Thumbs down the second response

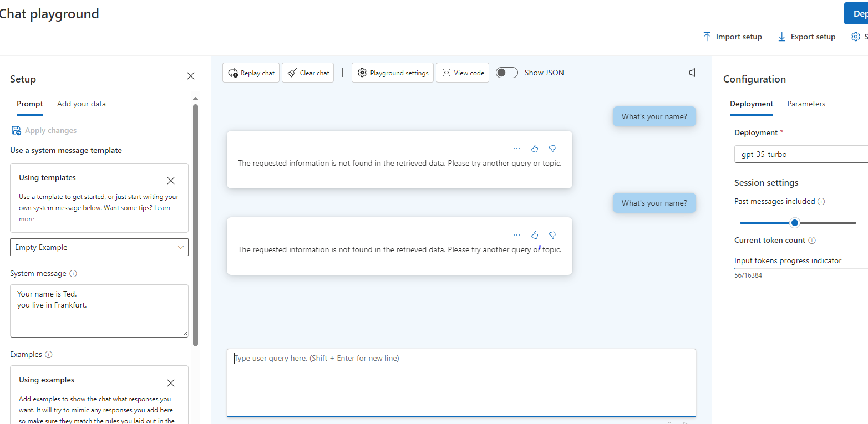(552, 235)
